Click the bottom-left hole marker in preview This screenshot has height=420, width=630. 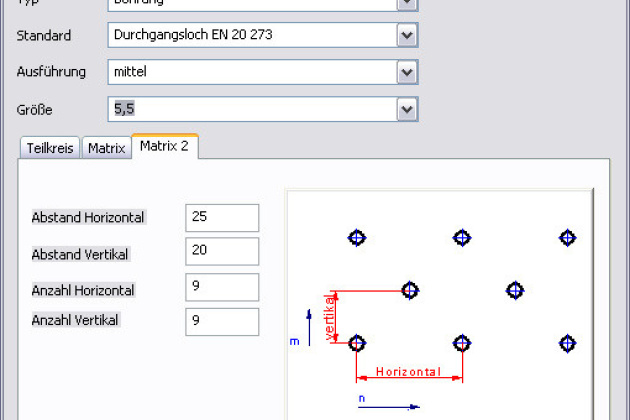coord(357,344)
